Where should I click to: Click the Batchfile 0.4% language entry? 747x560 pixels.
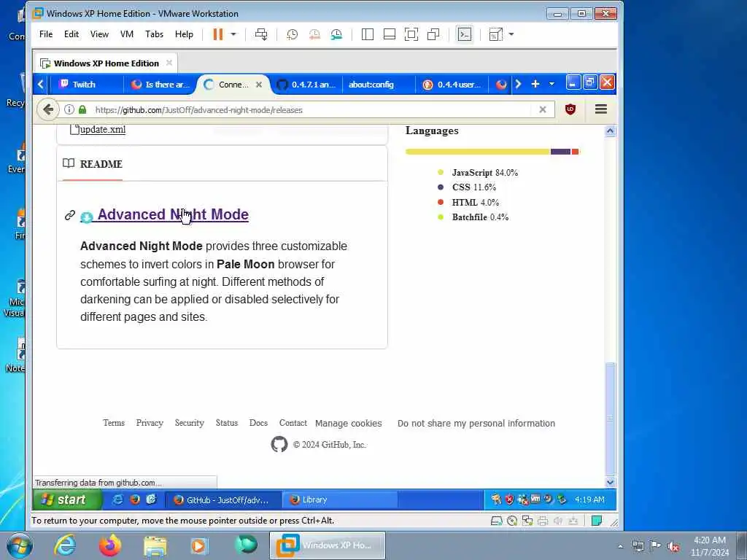click(x=480, y=217)
